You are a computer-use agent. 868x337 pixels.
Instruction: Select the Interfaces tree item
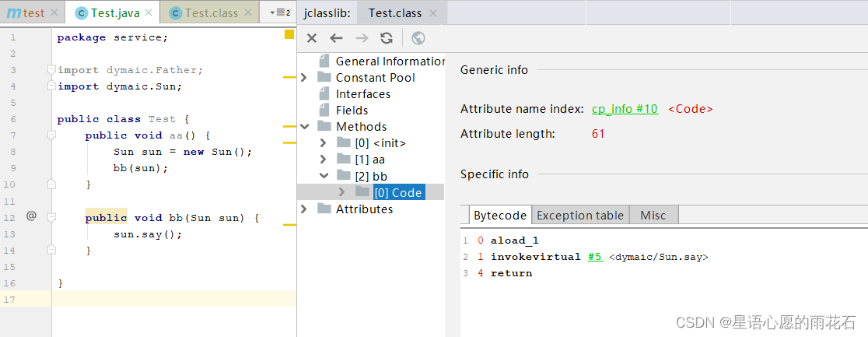(363, 93)
